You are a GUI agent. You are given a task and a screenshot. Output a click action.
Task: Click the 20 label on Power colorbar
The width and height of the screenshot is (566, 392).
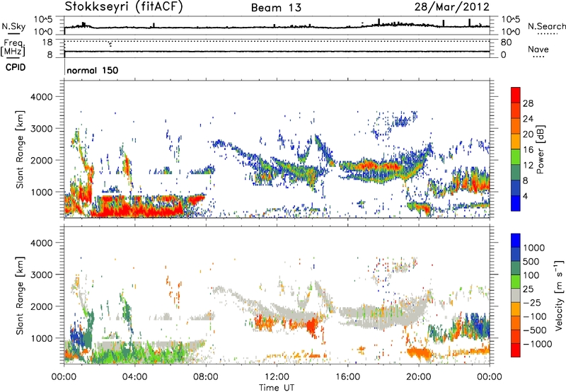click(x=528, y=134)
